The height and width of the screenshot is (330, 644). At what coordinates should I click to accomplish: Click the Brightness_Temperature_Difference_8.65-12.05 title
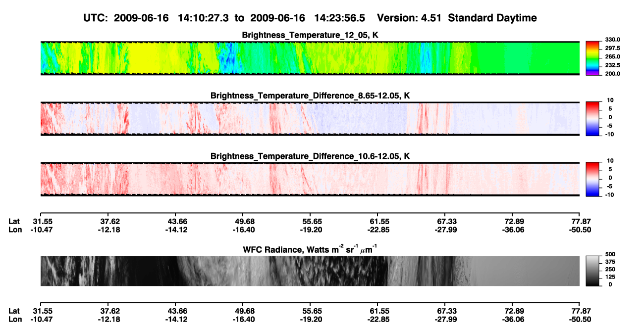310,95
